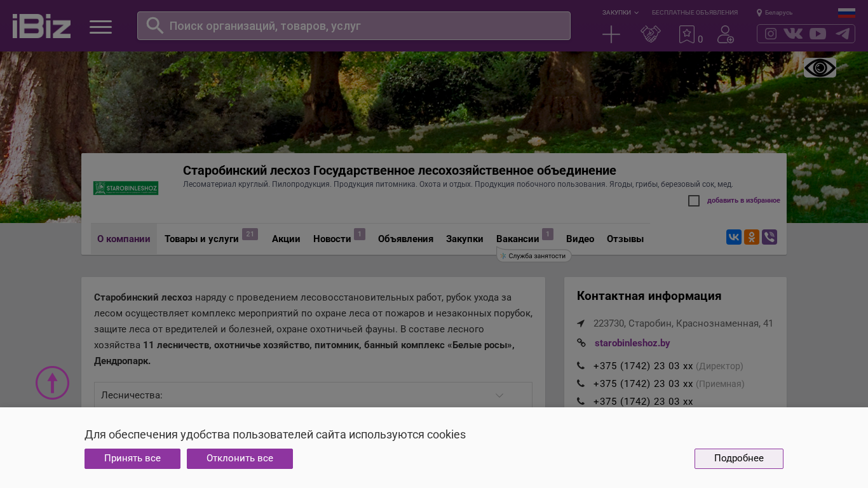Open iBiz VK page in header

tap(793, 34)
